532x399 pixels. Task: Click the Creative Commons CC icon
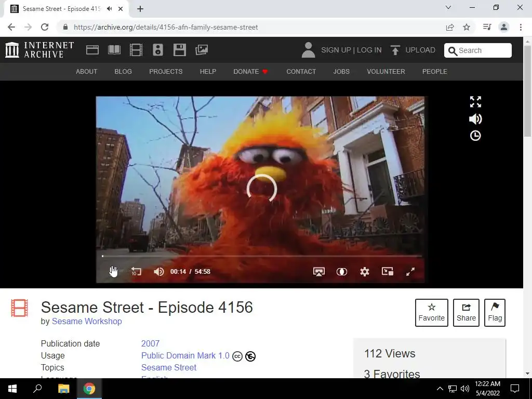pyautogui.click(x=237, y=356)
